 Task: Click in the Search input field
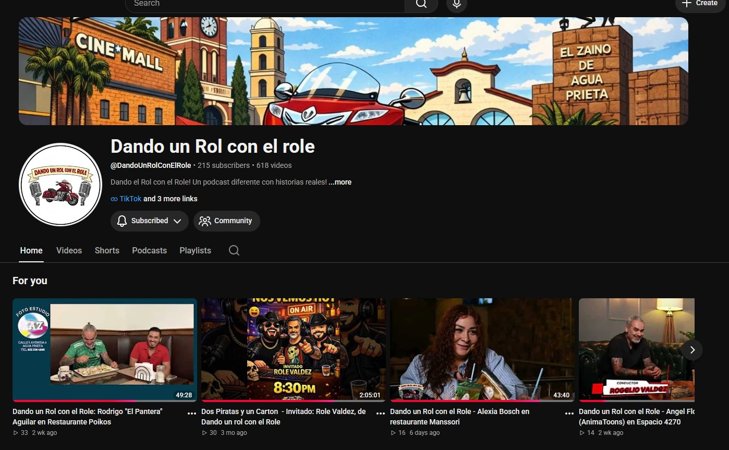pyautogui.click(x=265, y=4)
